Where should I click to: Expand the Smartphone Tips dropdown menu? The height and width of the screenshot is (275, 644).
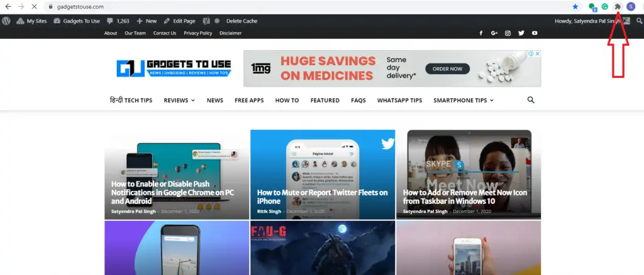pyautogui.click(x=464, y=100)
